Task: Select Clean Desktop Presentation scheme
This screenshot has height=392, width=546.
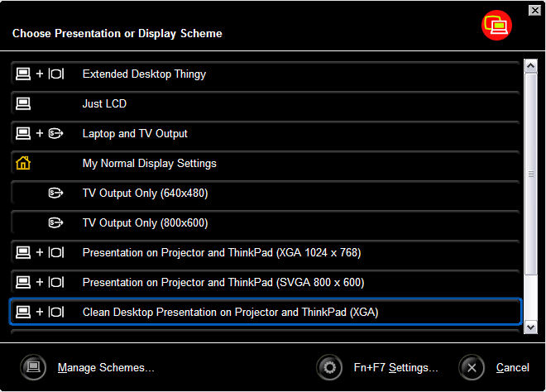Action: (230, 313)
